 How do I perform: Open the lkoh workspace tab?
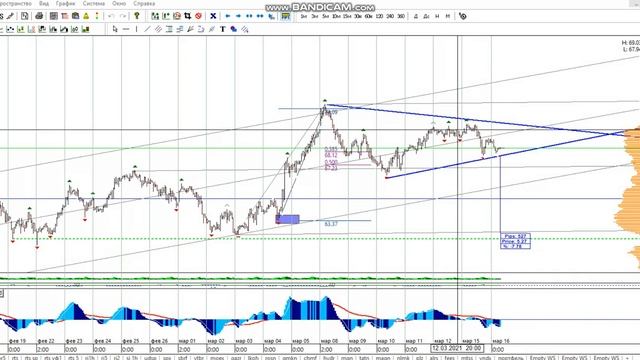[x=253, y=358]
